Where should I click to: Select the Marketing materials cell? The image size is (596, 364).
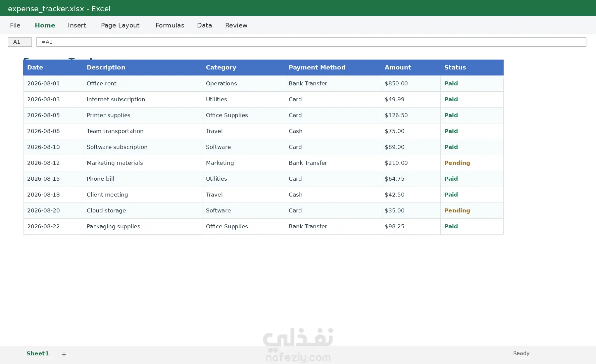tap(142, 163)
